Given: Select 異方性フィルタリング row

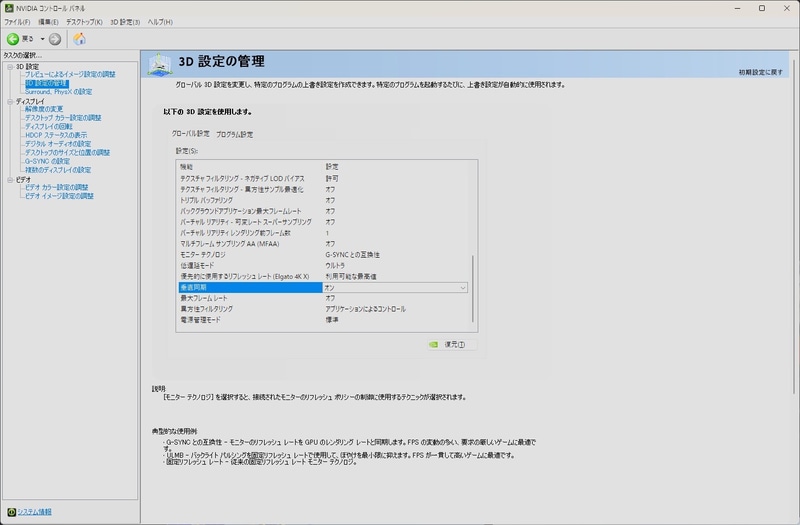Looking at the screenshot, I should point(323,309).
